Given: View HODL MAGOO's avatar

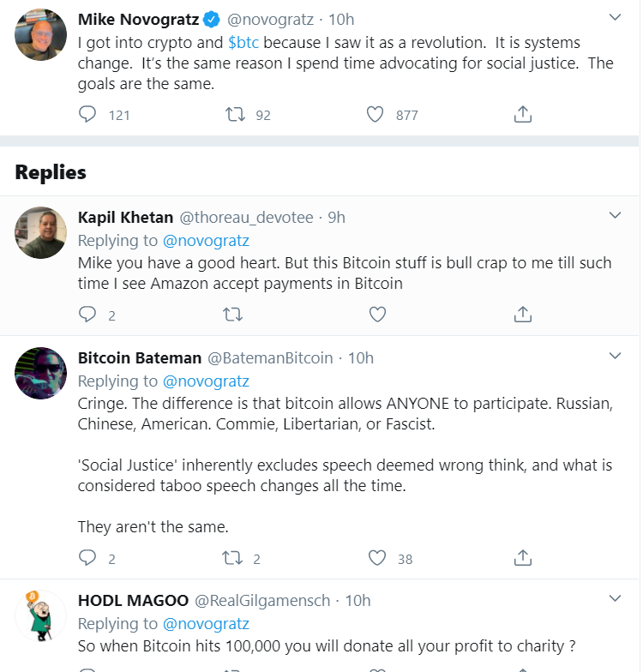Looking at the screenshot, I should click(x=40, y=615).
